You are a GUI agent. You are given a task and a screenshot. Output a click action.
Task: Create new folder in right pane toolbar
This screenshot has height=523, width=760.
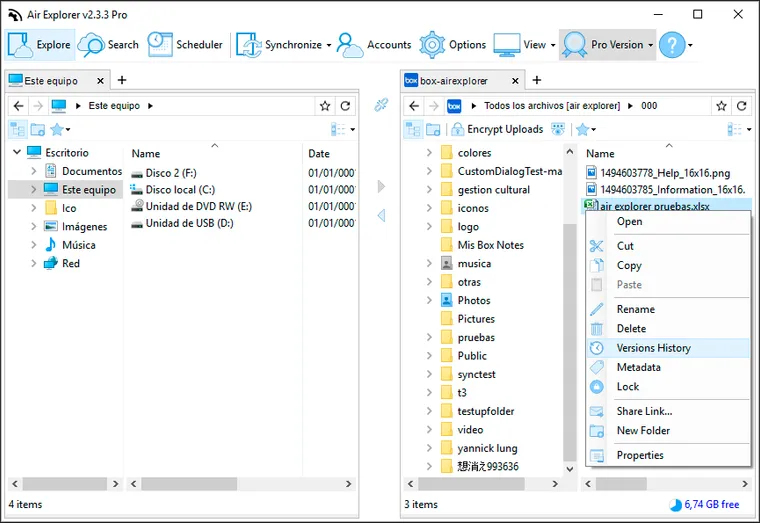pyautogui.click(x=433, y=129)
